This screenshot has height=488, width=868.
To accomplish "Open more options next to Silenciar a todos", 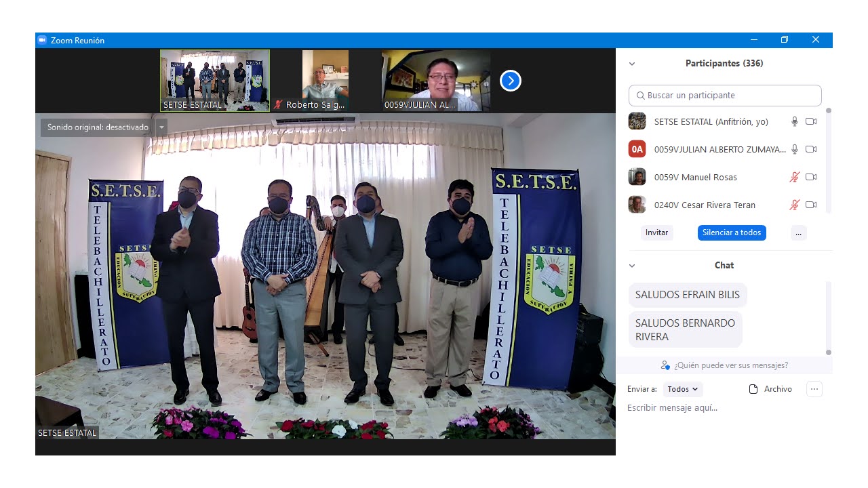I will (798, 232).
